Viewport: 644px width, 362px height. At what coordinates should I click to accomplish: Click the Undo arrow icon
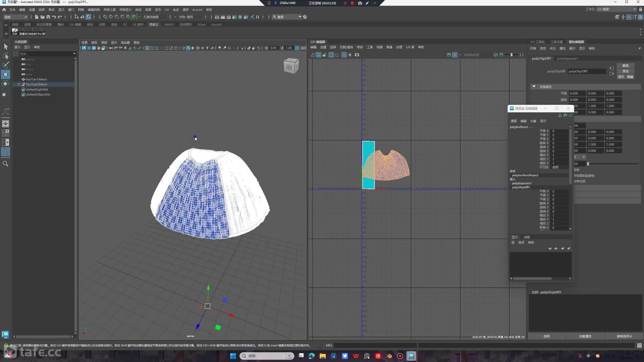coord(54,17)
